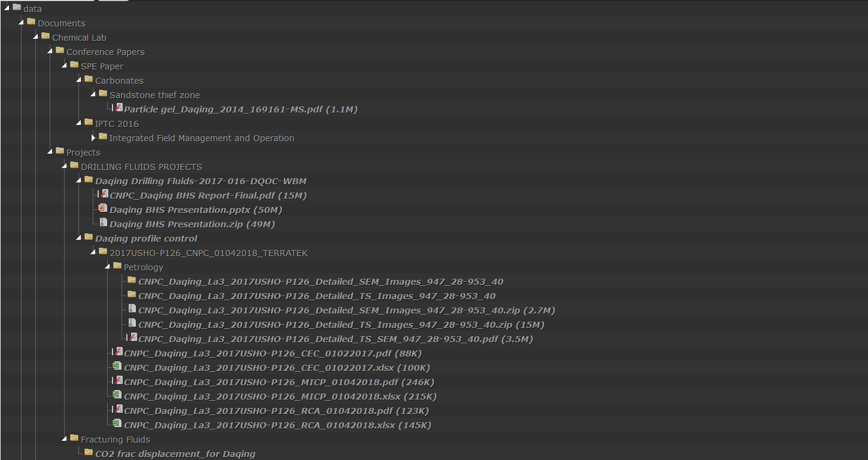Viewport: 868px width, 460px height.
Task: Click the data folder icon
Action: pyautogui.click(x=17, y=7)
